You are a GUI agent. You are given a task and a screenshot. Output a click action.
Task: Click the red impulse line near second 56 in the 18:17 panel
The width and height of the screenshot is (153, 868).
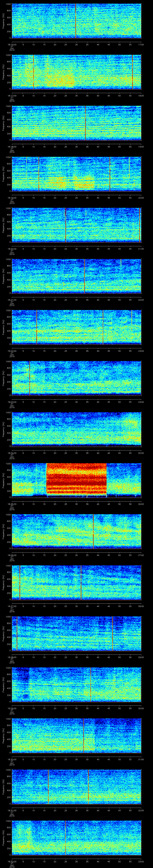point(133,72)
